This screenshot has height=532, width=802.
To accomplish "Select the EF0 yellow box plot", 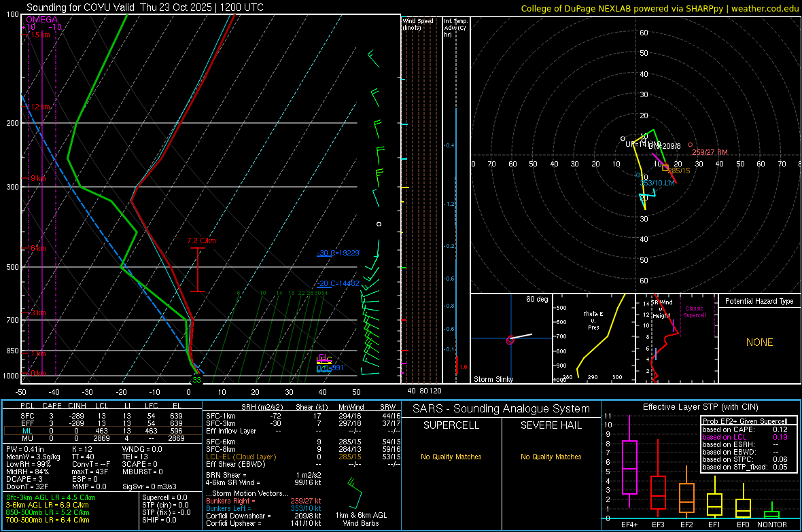I will (x=743, y=502).
